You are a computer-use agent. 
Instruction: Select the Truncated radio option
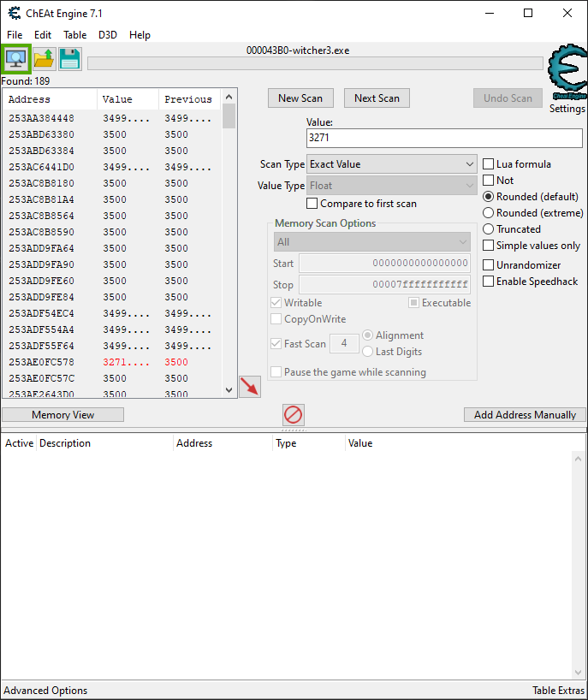pos(489,229)
